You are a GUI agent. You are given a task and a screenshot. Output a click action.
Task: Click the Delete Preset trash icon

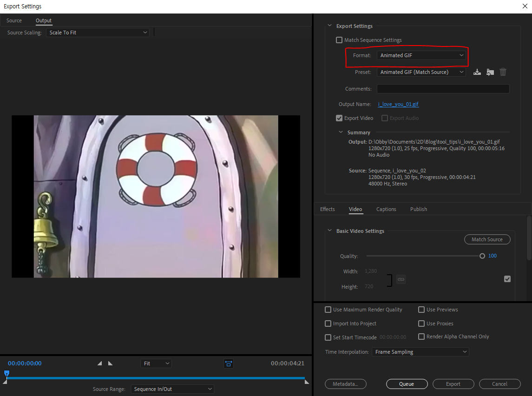click(x=503, y=72)
